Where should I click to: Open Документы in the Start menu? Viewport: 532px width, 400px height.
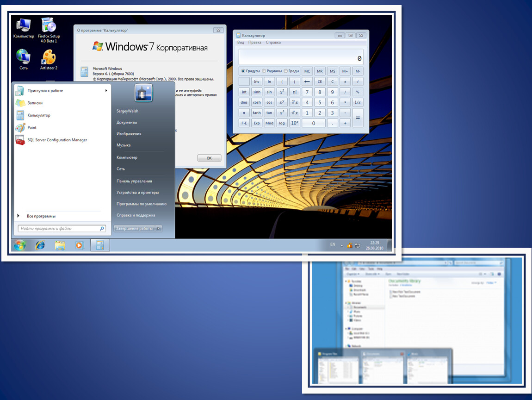point(127,123)
